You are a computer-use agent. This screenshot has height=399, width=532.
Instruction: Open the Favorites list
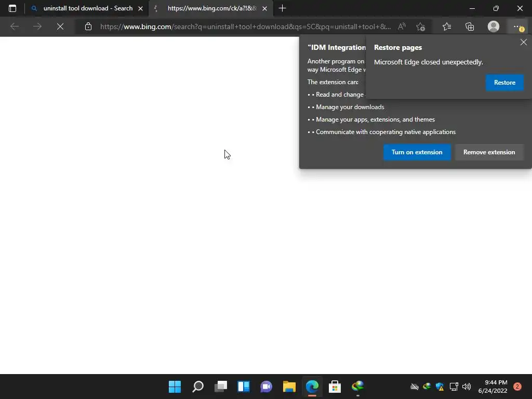click(447, 26)
